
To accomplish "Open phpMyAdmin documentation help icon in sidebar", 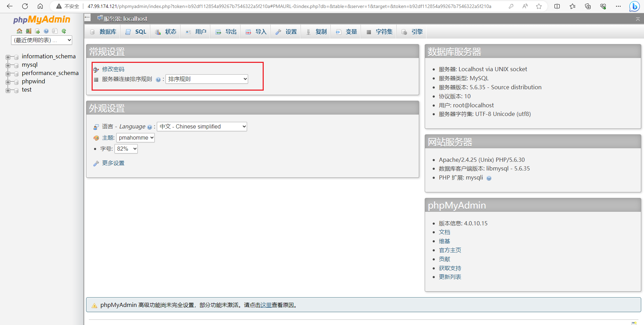I will coord(46,31).
